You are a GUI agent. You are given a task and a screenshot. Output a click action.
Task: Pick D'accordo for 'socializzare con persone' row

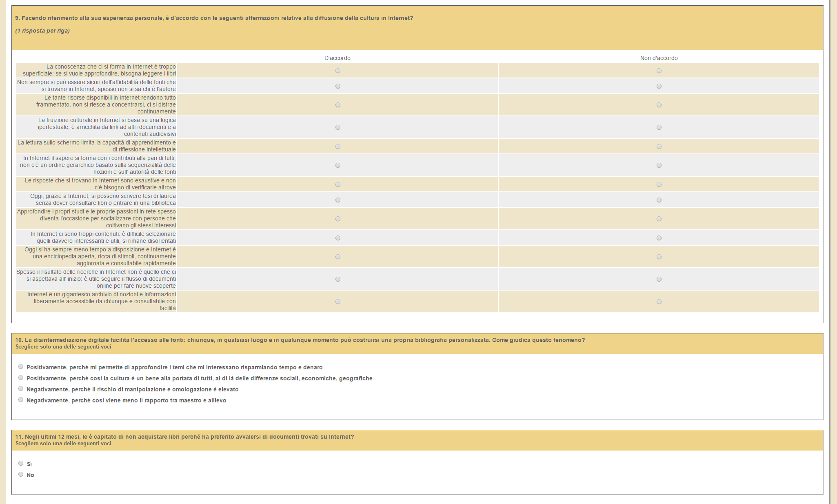(x=337, y=219)
